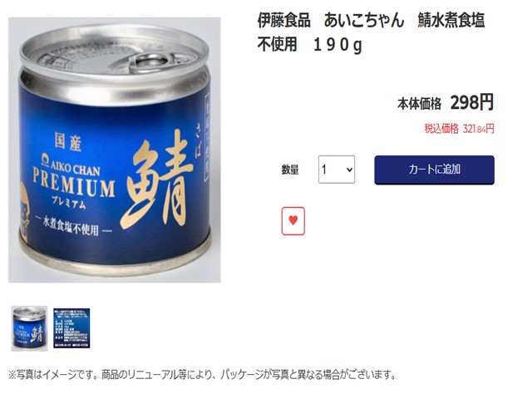Click the 国産 mark on the can
The width and height of the screenshot is (532, 399).
coord(68,141)
